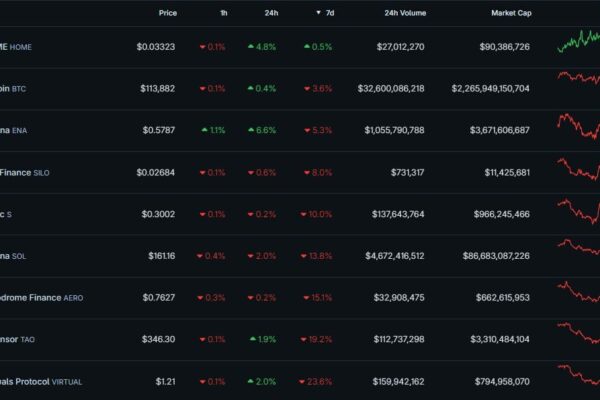Click the 8.0% 7d change for SILO
The height and width of the screenshot is (400, 600).
(x=318, y=172)
